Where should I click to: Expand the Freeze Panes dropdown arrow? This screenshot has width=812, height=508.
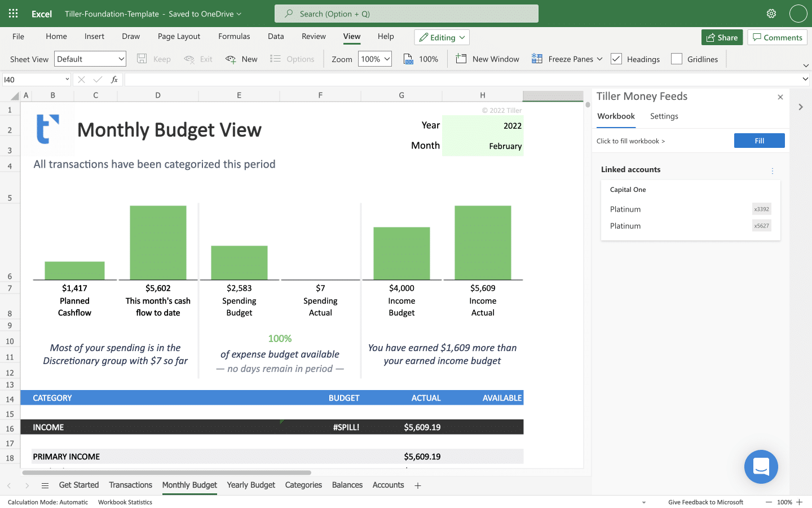pyautogui.click(x=599, y=59)
